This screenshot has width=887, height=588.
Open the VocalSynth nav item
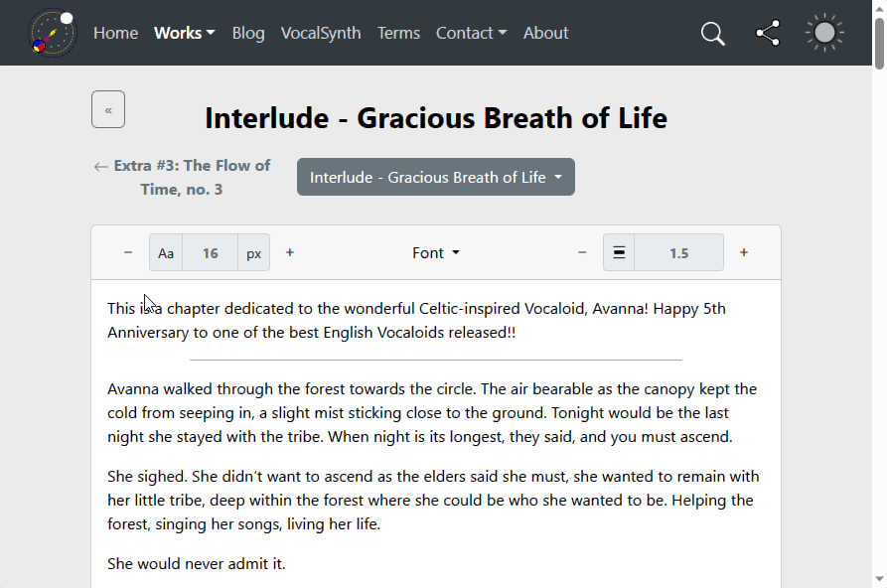point(321,33)
